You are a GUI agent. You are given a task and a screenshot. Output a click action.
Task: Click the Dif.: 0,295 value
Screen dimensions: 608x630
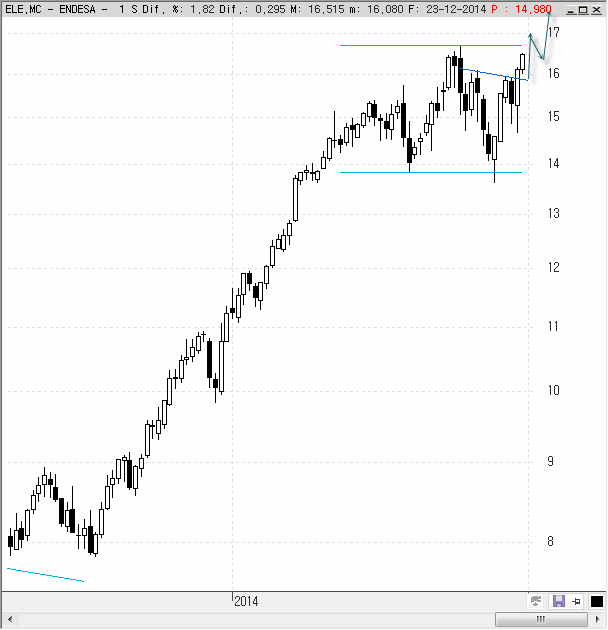click(x=252, y=9)
